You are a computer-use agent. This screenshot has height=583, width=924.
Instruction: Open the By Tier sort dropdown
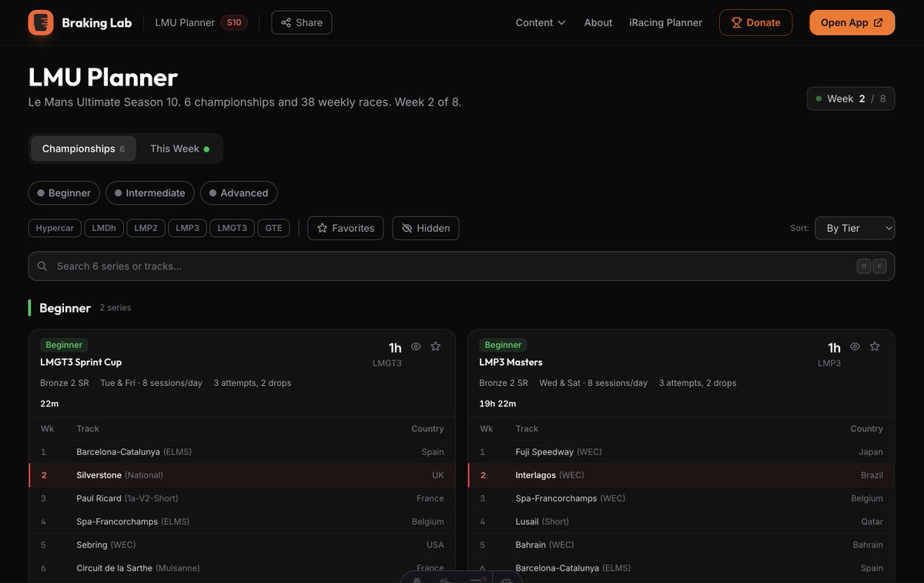855,228
